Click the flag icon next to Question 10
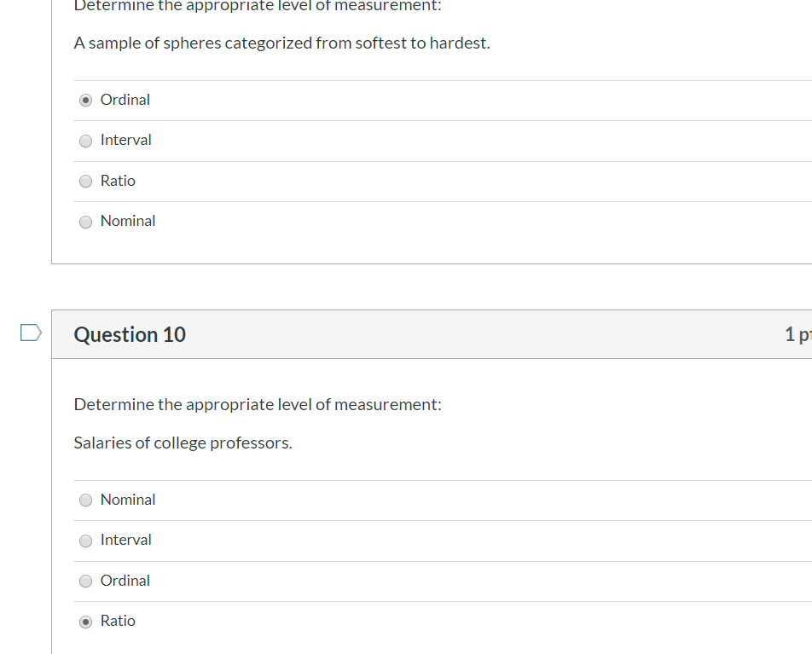The height and width of the screenshot is (654, 812). coord(29,333)
